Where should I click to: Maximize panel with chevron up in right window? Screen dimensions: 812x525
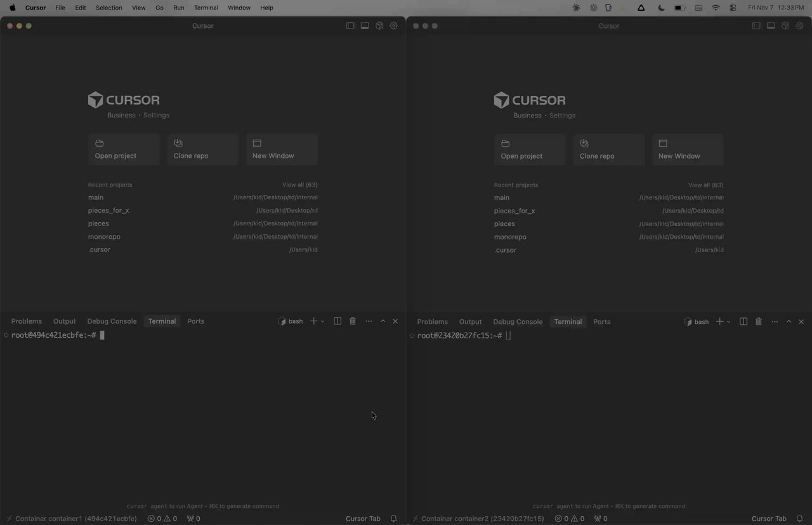click(789, 322)
